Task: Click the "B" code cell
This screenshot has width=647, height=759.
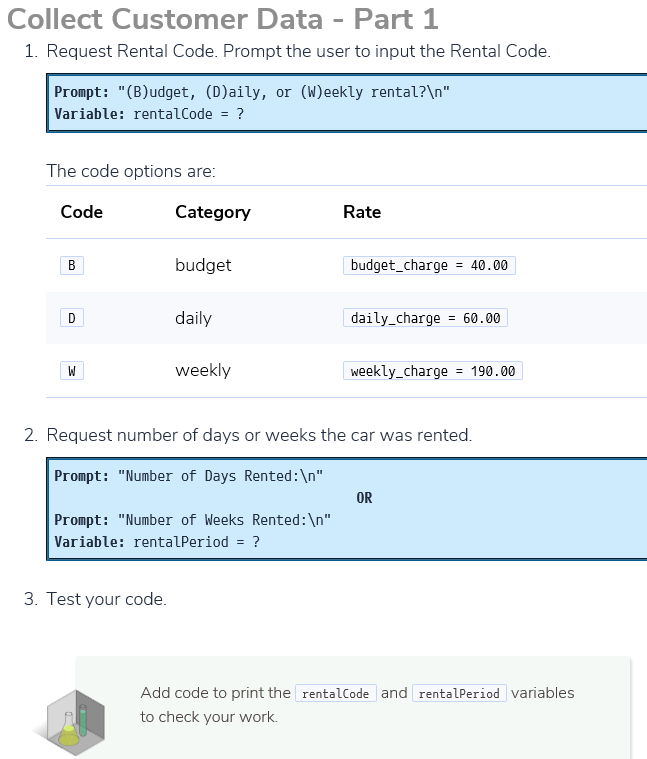Action: click(72, 265)
